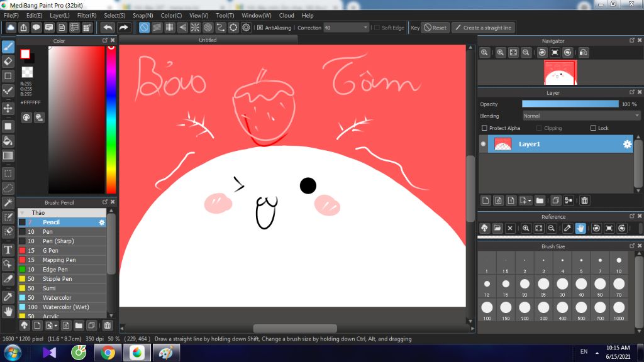Select the Stipple Pen brush
644x362 pixels.
point(62,278)
